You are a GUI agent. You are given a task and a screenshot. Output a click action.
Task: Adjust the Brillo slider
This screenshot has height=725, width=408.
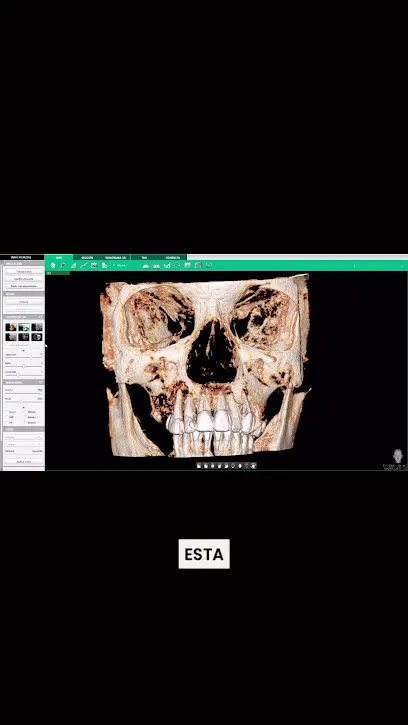pyautogui.click(x=24, y=366)
